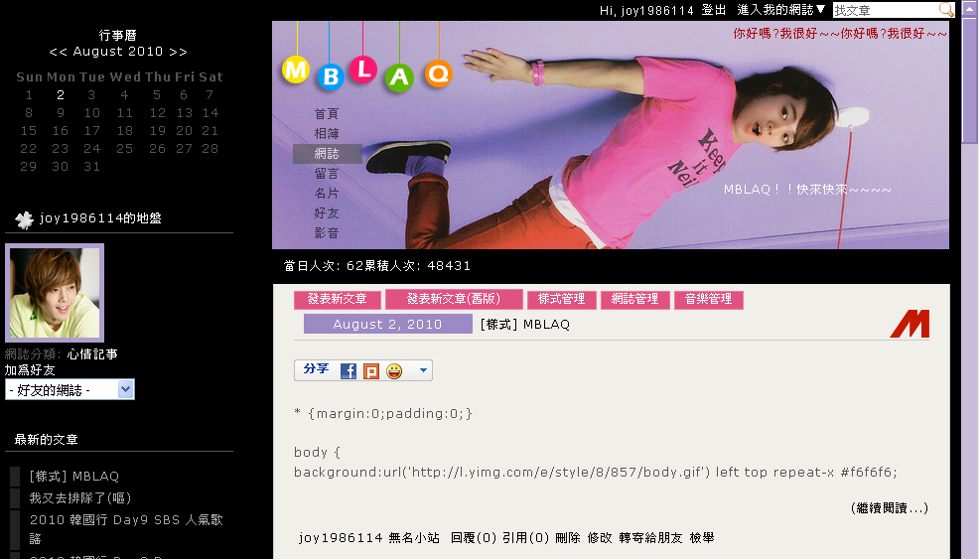Screen dimensions: 980x559
Task: Click 回覆(0) link
Action: [474, 538]
